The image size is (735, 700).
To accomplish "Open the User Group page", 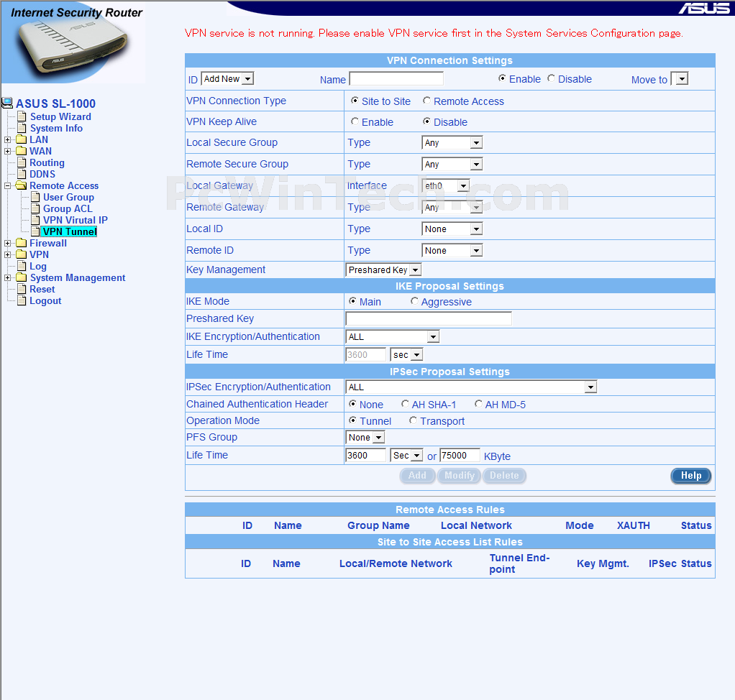I will click(68, 197).
